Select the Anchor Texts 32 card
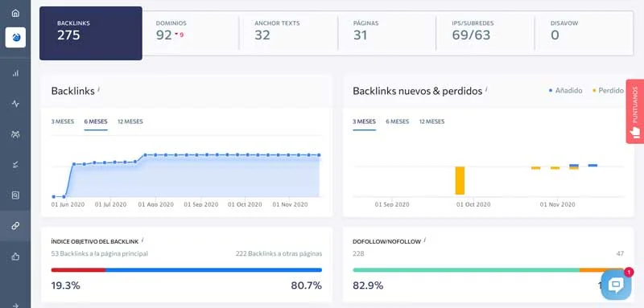The width and height of the screenshot is (644, 308). click(288, 33)
